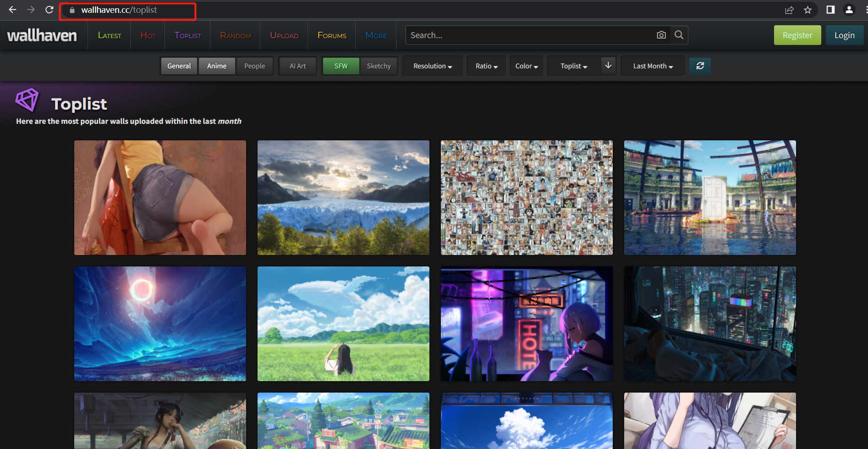Open the girl holding clipboard wallpaper
868x449 pixels.
click(710, 421)
